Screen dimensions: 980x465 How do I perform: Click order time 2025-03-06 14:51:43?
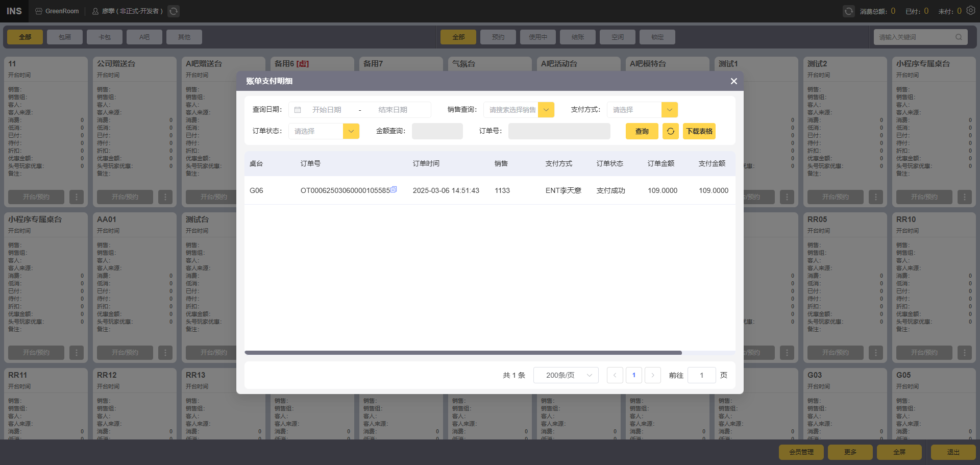[446, 190]
